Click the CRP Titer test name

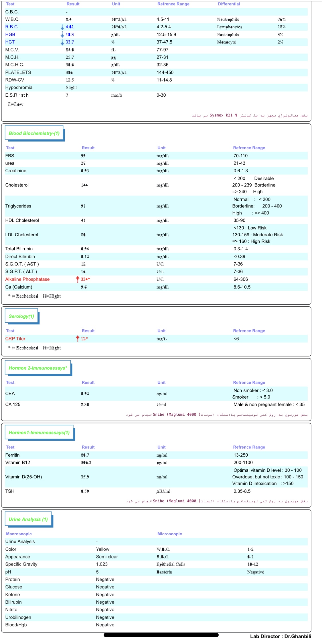pos(15,339)
